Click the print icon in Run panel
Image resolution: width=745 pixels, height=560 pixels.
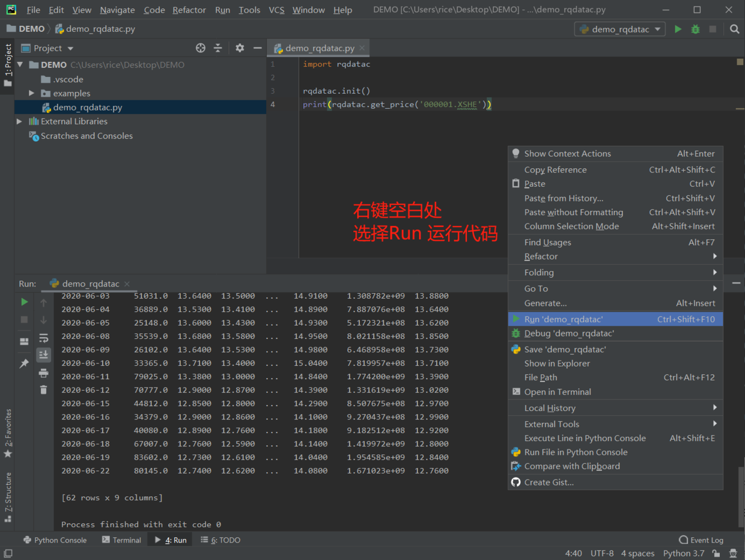pos(43,373)
